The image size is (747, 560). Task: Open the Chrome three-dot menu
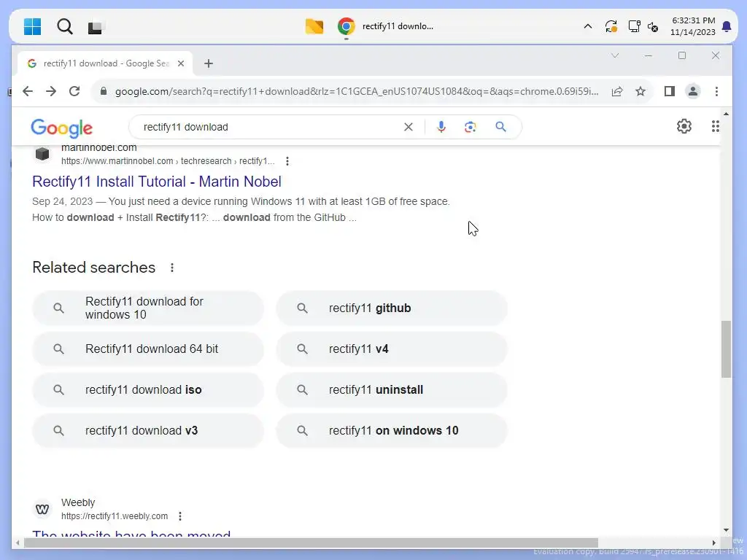pos(716,91)
